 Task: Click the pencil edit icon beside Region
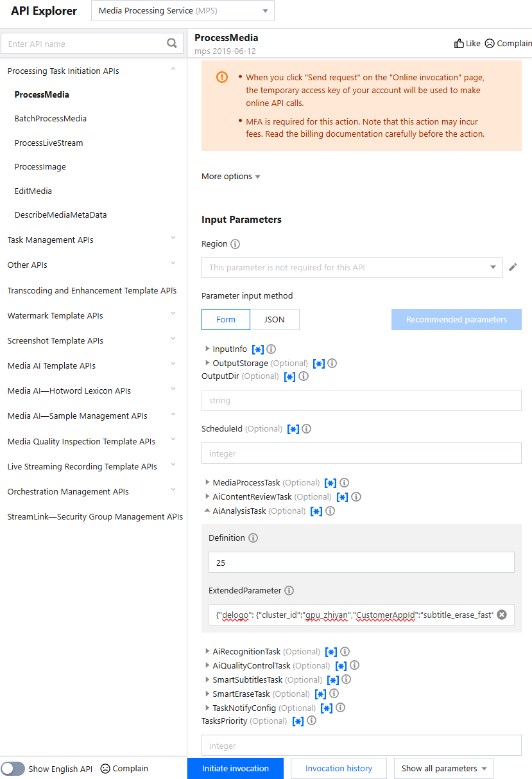click(x=513, y=267)
